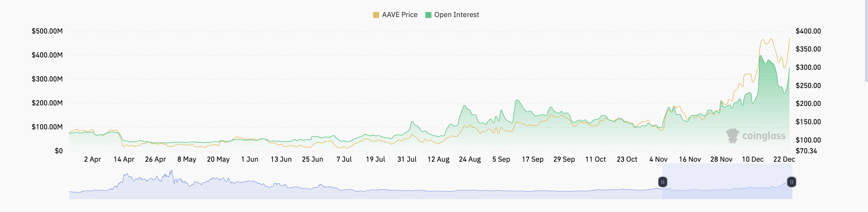
Task: Click the 4 Nov date axis label
Action: [x=658, y=159]
